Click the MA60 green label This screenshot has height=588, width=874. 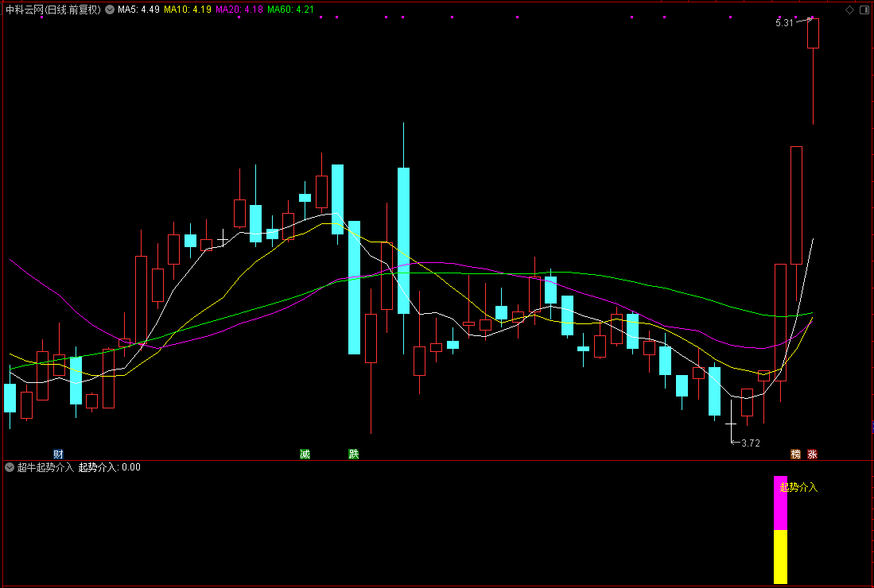(290, 10)
